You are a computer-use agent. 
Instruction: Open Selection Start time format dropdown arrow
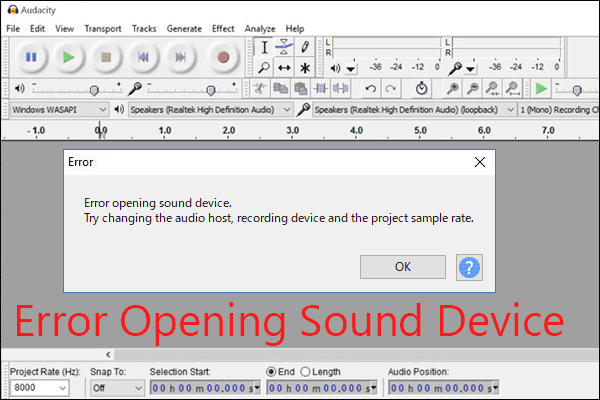[257, 388]
